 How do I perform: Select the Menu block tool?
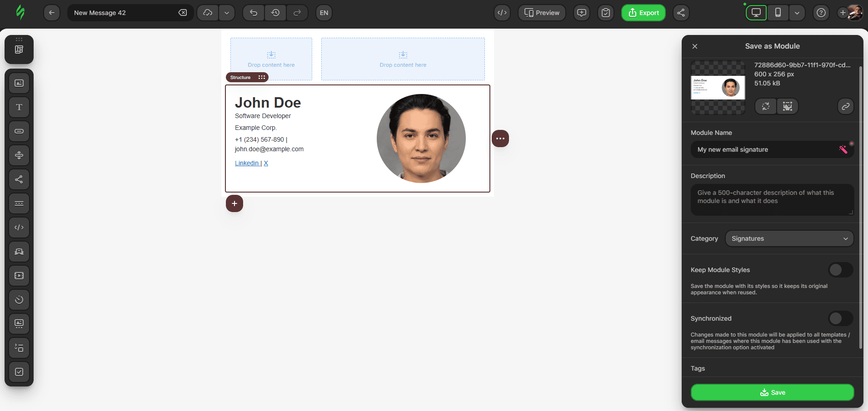click(19, 203)
